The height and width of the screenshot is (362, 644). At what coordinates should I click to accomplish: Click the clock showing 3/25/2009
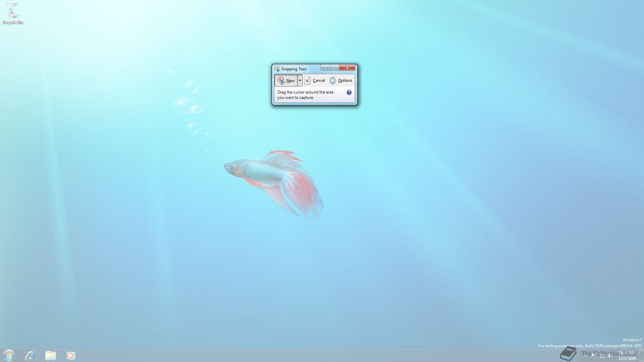627,356
